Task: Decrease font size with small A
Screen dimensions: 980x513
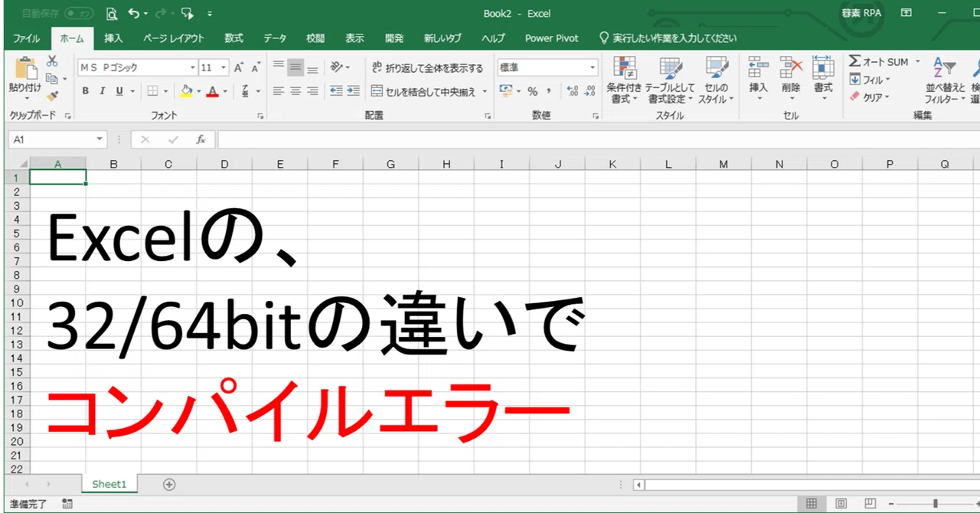Action: (256, 67)
